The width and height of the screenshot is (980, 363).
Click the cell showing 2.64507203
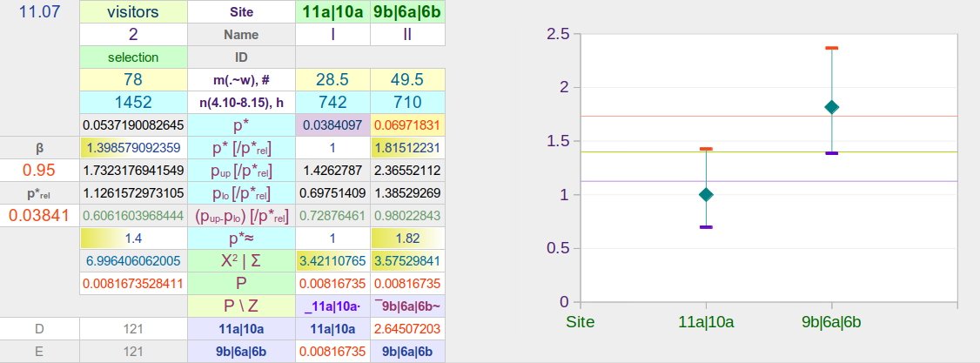[407, 328]
